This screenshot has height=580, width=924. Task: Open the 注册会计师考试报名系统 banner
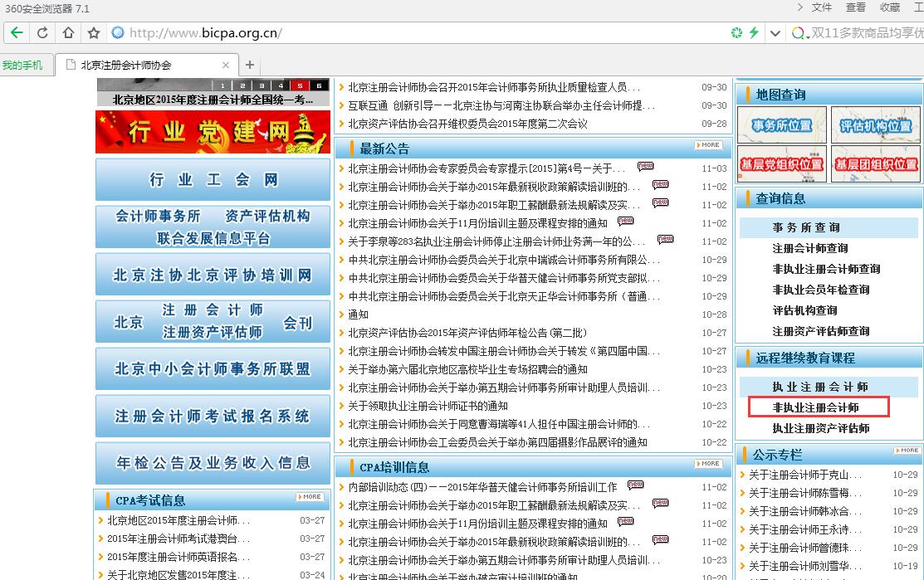point(213,416)
